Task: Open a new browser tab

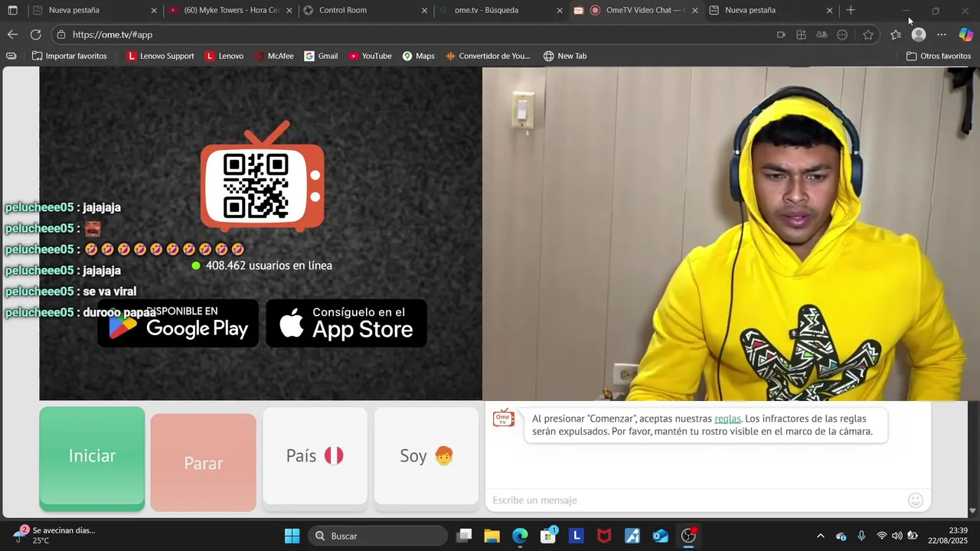Action: [851, 11]
